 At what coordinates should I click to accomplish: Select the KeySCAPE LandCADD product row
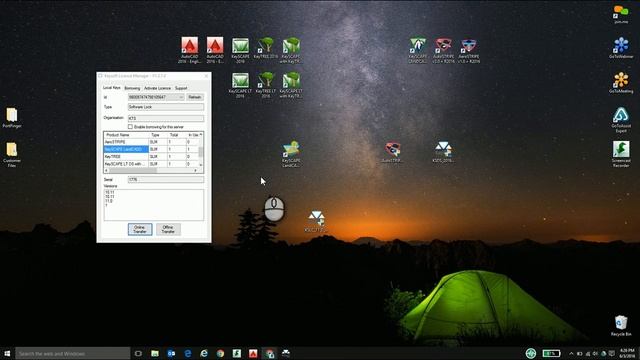[x=152, y=149]
